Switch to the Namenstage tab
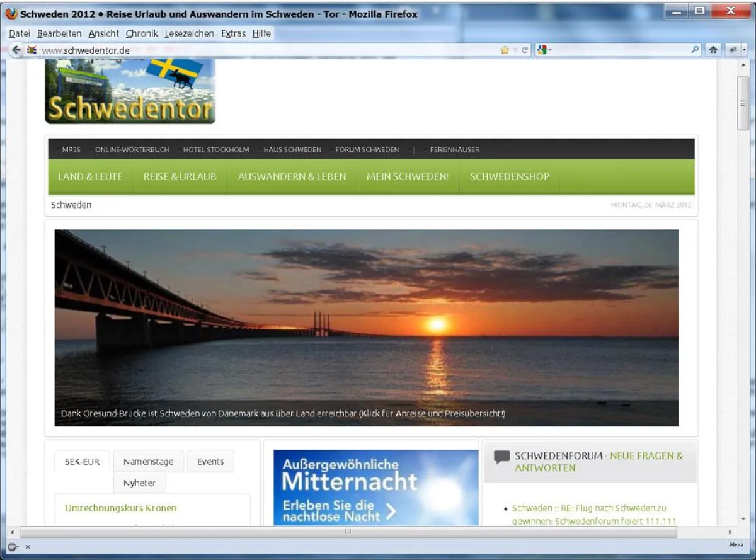 click(x=149, y=461)
